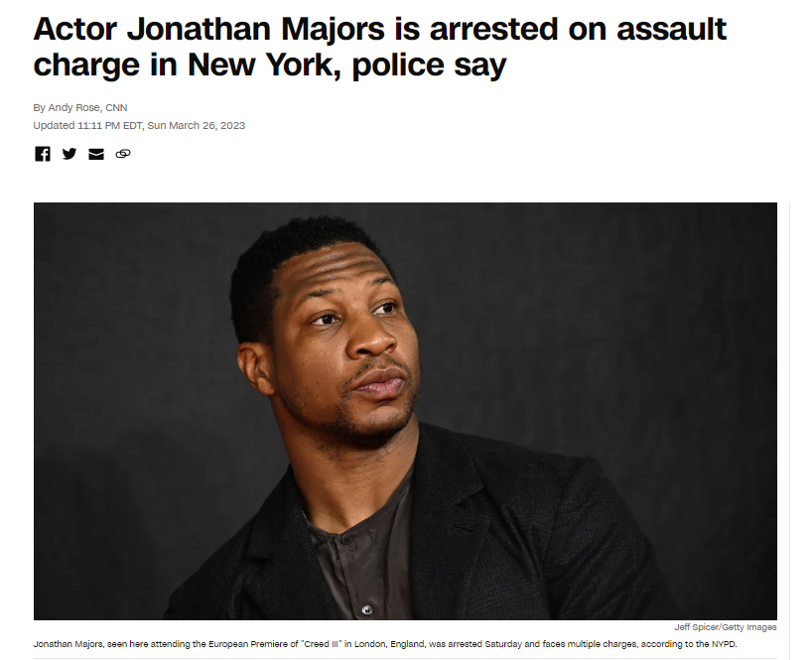Click the vertical divider right of photo
The width and height of the screenshot is (812, 660).
(x=789, y=431)
